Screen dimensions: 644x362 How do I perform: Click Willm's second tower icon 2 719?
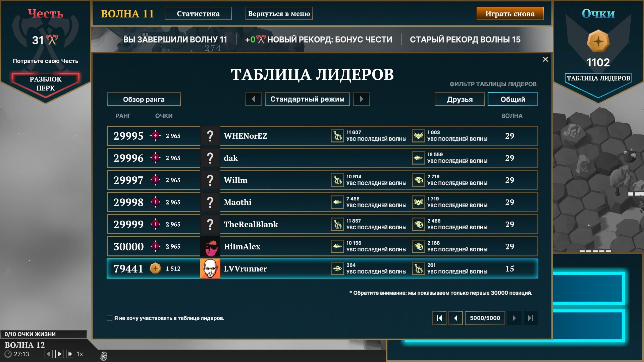[418, 180]
